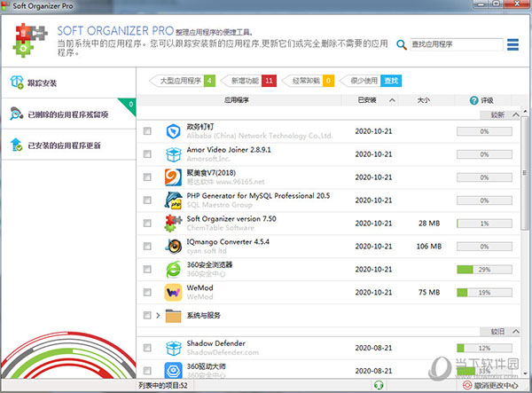Image resolution: width=532 pixels, height=393 pixels.
Task: Click the 360安全浏览器 29% rating bar
Action: 484,270
